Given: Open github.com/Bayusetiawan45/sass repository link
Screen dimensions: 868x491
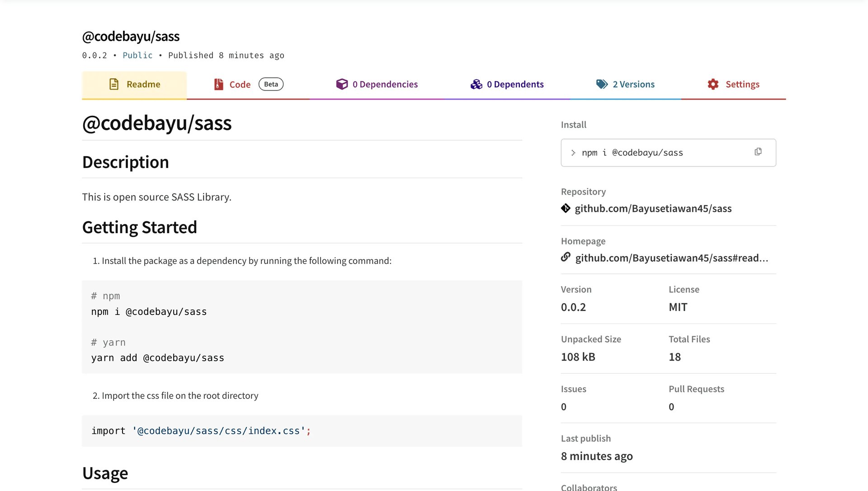Looking at the screenshot, I should click(653, 209).
